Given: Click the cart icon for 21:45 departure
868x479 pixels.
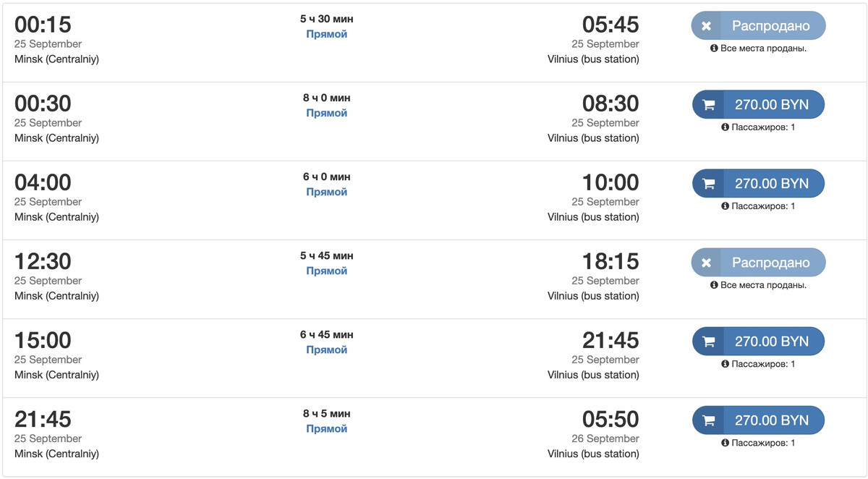Looking at the screenshot, I should click(708, 420).
